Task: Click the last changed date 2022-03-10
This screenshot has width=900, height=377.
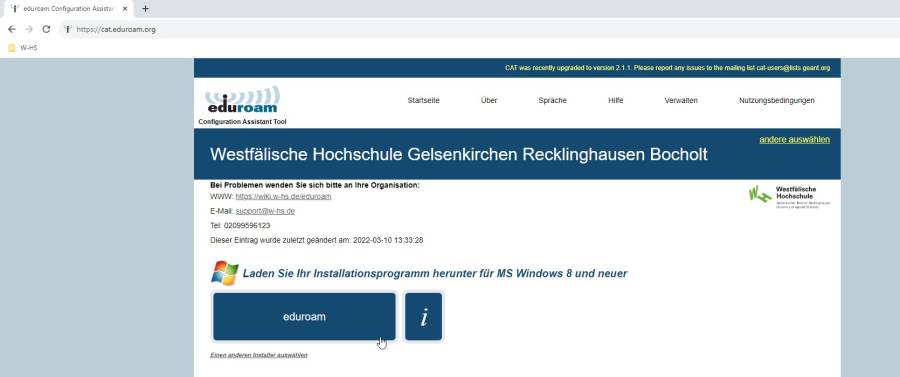Action: click(x=388, y=240)
